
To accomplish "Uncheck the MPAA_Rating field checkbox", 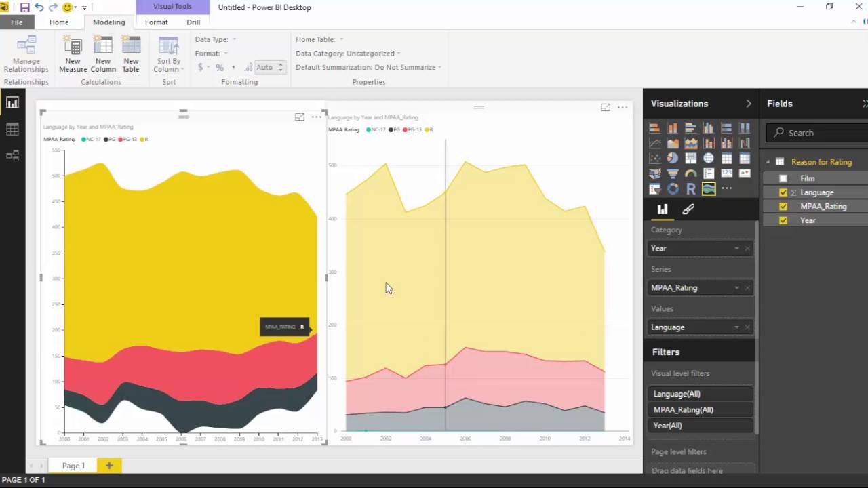I will (783, 207).
